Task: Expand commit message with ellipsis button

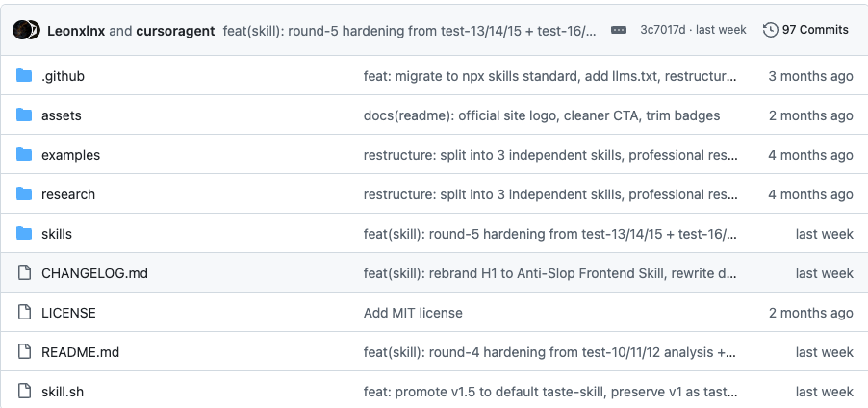Action: point(619,30)
